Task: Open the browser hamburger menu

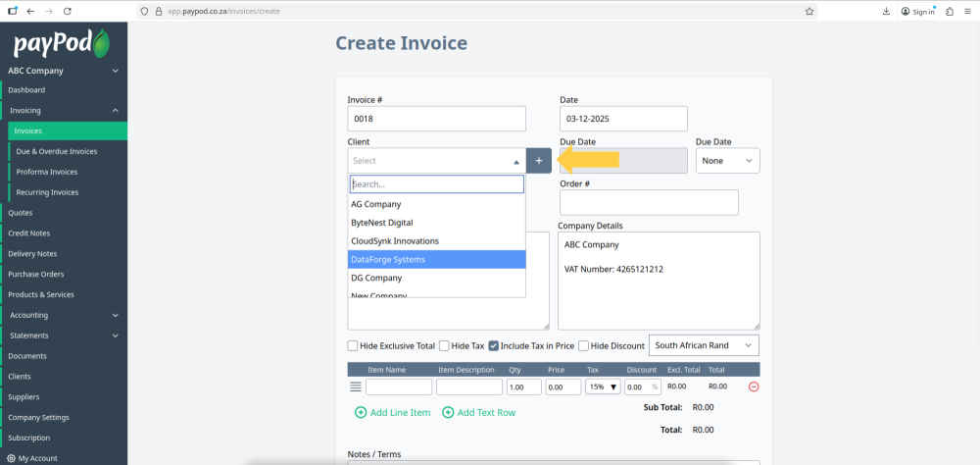Action: coord(968,11)
